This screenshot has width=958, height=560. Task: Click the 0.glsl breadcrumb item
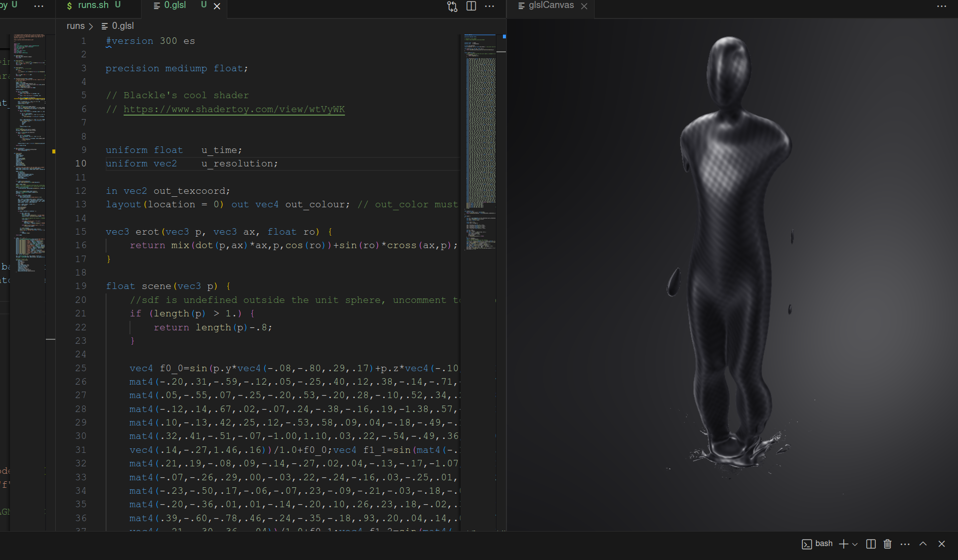[x=118, y=26]
